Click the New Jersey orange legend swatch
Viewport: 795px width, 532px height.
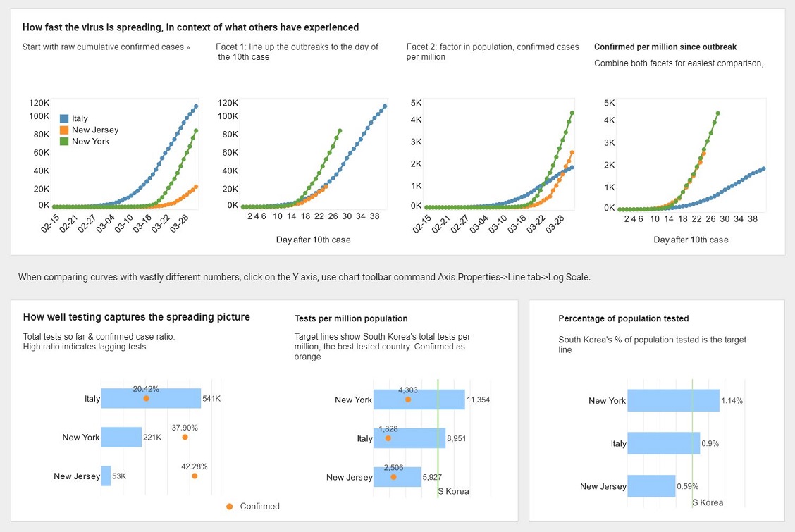pos(64,130)
